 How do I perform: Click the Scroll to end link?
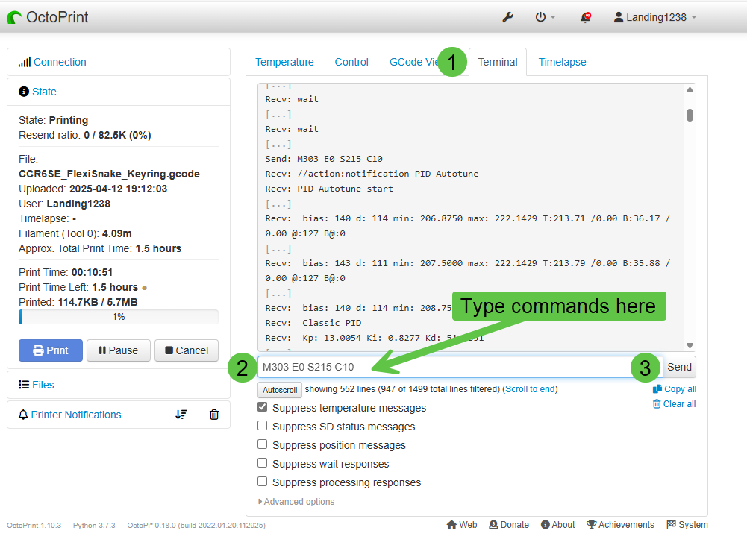pos(531,389)
